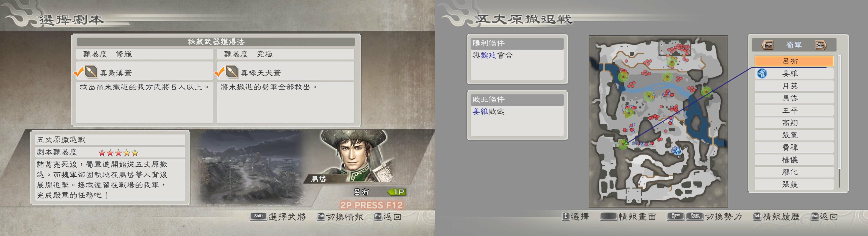
Task: Click the 2P PRESS F12 prompt
Action: [x=371, y=205]
